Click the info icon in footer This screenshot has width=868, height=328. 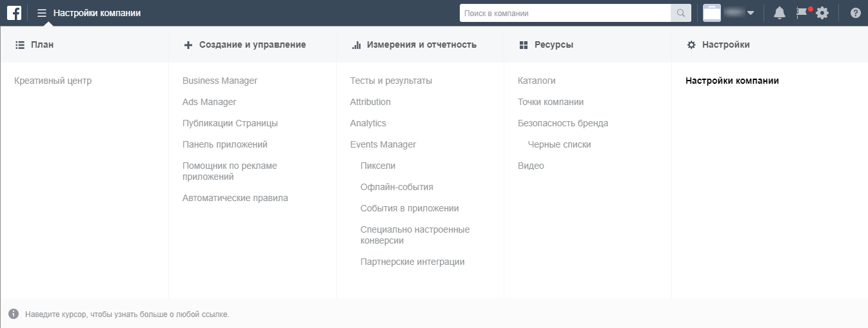coord(14,314)
